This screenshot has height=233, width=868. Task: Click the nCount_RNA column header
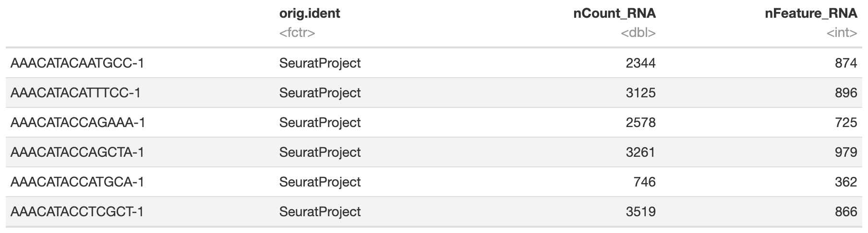pyautogui.click(x=614, y=13)
